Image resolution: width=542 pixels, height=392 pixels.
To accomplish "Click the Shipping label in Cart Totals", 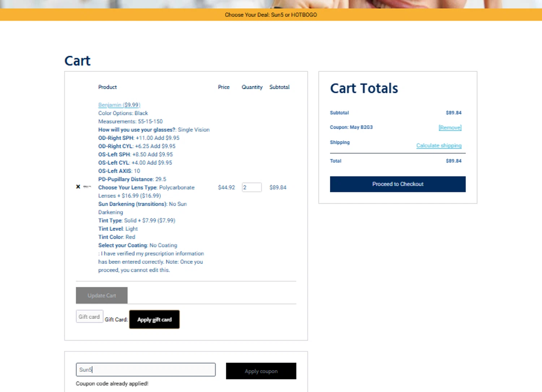I will tap(340, 142).
